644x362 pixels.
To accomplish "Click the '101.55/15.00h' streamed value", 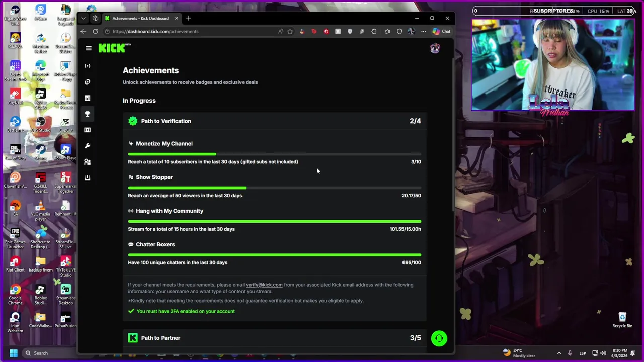I will [x=406, y=229].
